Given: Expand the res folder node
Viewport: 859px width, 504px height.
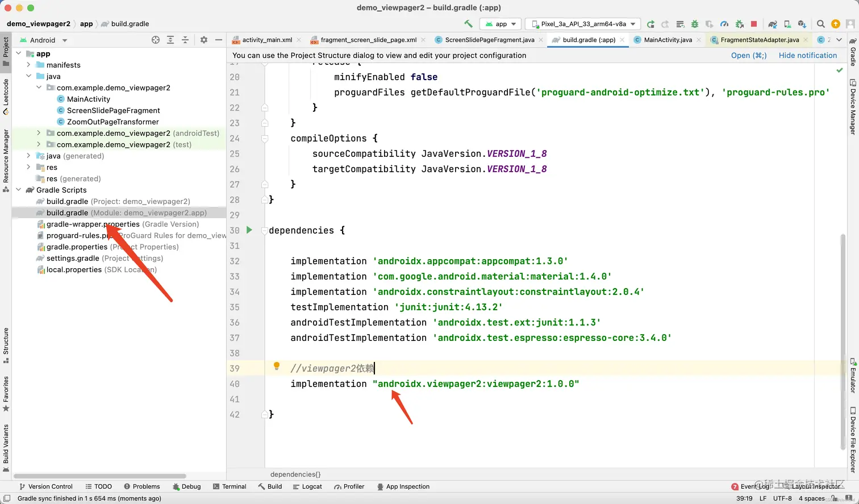Looking at the screenshot, I should pyautogui.click(x=29, y=167).
